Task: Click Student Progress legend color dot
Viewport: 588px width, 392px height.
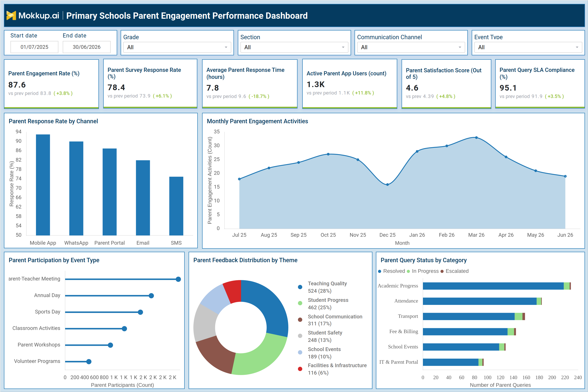Action: pyautogui.click(x=300, y=303)
